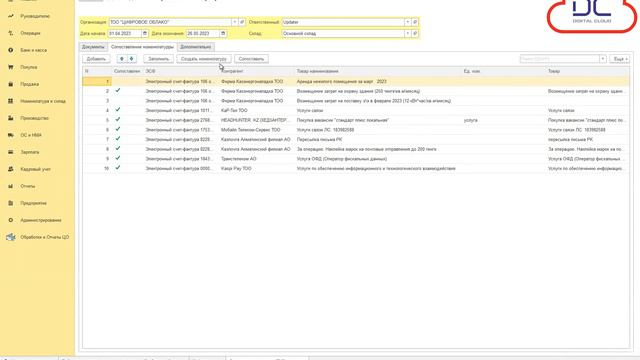
Task: Toggle Сопоставлен checkbox in row 1
Action: tap(118, 81)
